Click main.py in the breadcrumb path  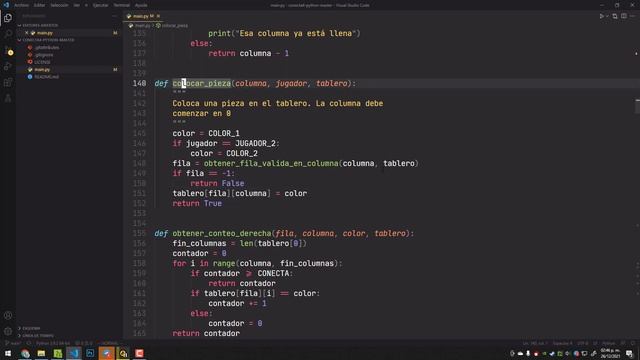(x=142, y=26)
